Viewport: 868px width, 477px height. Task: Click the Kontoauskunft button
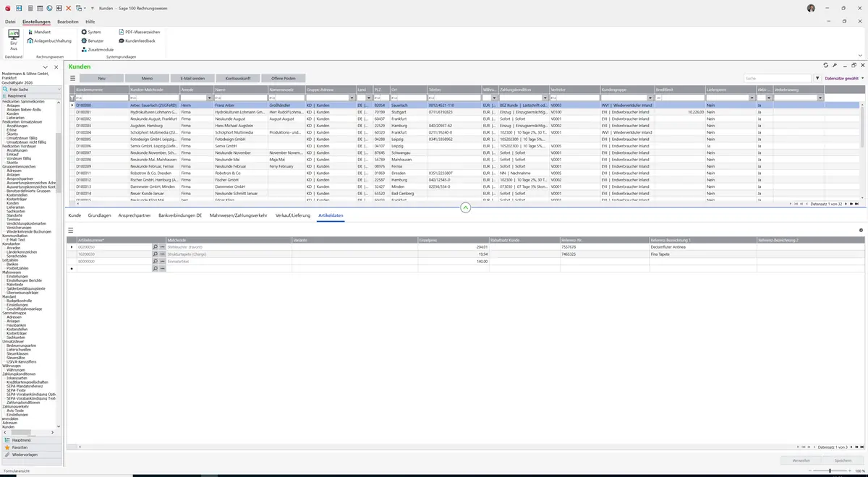tap(238, 78)
